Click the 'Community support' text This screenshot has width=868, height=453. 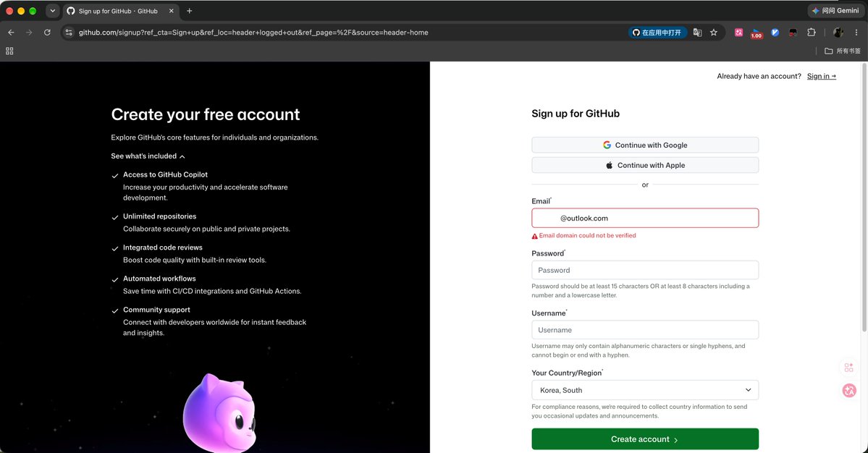point(156,310)
